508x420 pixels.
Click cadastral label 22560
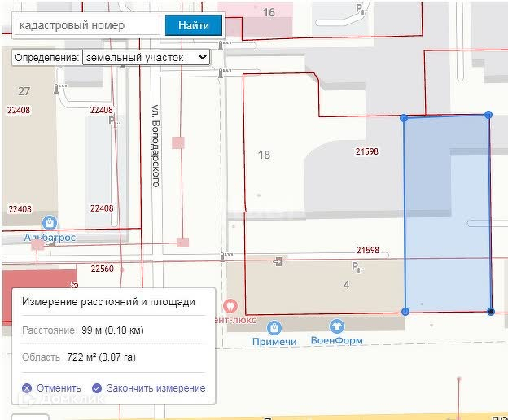point(103,269)
